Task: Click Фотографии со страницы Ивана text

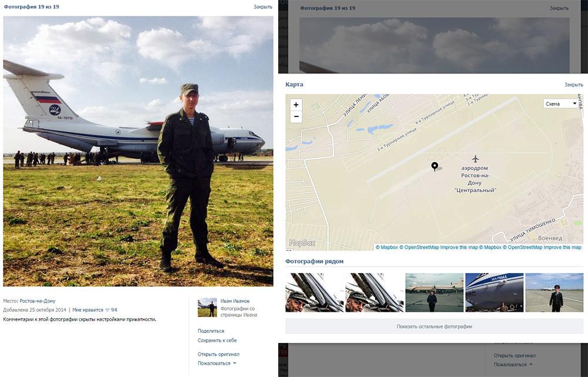Action: pyautogui.click(x=239, y=312)
